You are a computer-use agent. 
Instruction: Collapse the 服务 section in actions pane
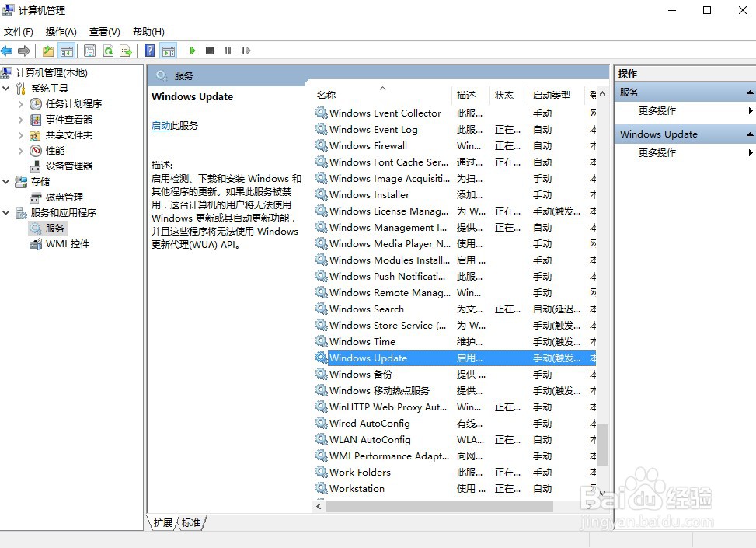click(x=750, y=92)
